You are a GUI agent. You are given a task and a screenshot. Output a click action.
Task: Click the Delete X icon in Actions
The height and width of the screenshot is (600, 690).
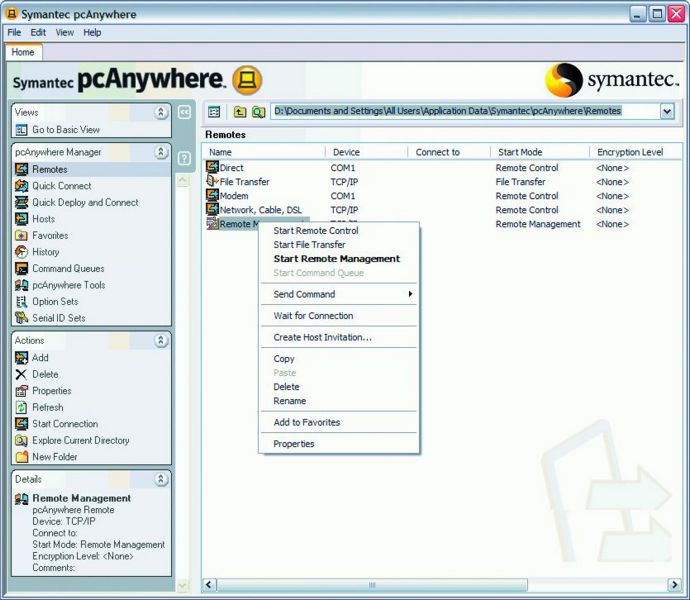tap(22, 374)
